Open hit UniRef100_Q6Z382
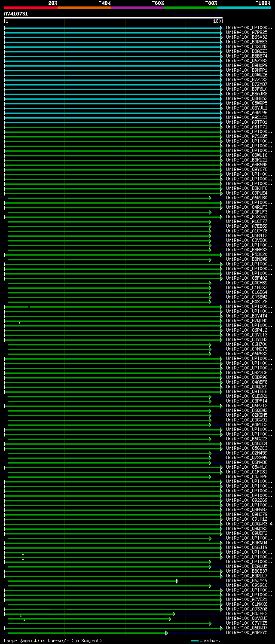This screenshot has width=275, height=644. point(247,61)
